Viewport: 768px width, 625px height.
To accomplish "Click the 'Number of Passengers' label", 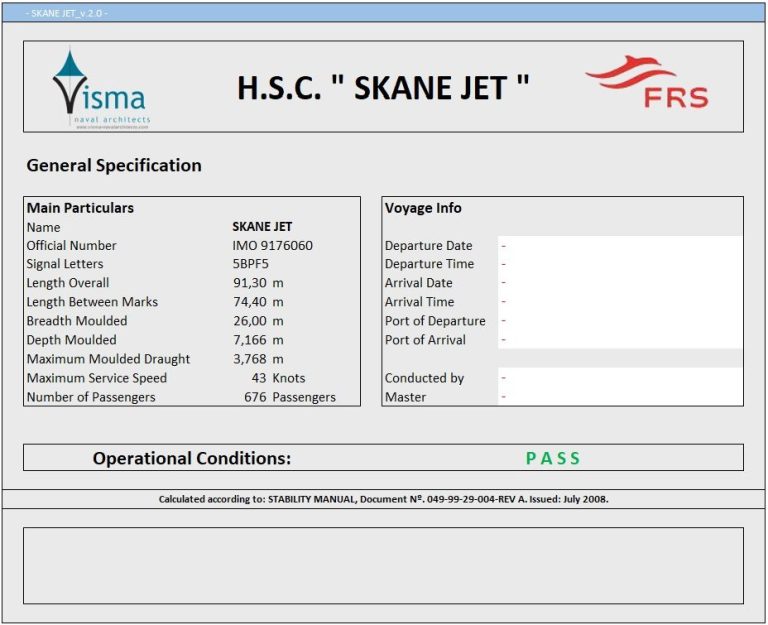I will [x=91, y=397].
